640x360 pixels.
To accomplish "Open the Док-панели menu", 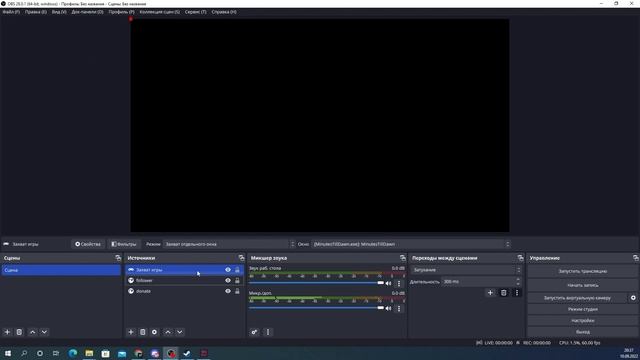I will pos(87,12).
